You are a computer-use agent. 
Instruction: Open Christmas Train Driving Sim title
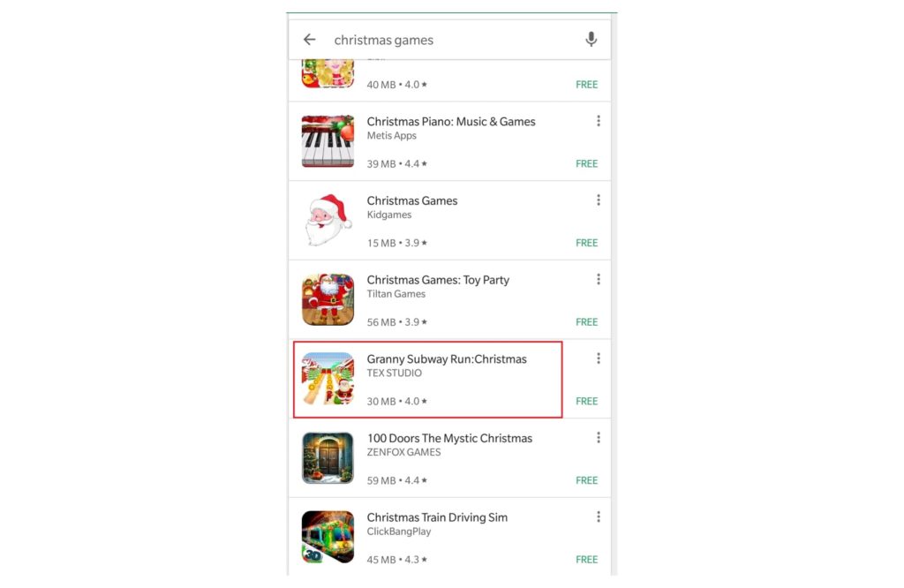coord(437,517)
